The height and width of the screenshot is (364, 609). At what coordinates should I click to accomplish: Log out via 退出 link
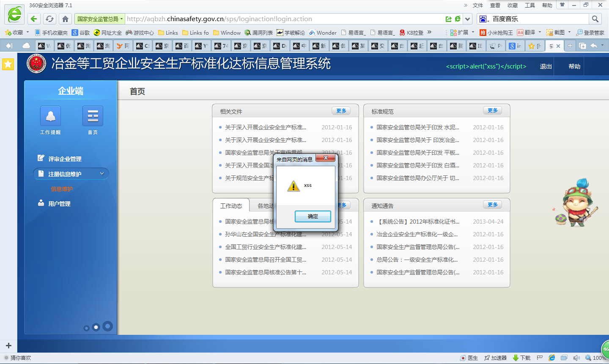546,66
